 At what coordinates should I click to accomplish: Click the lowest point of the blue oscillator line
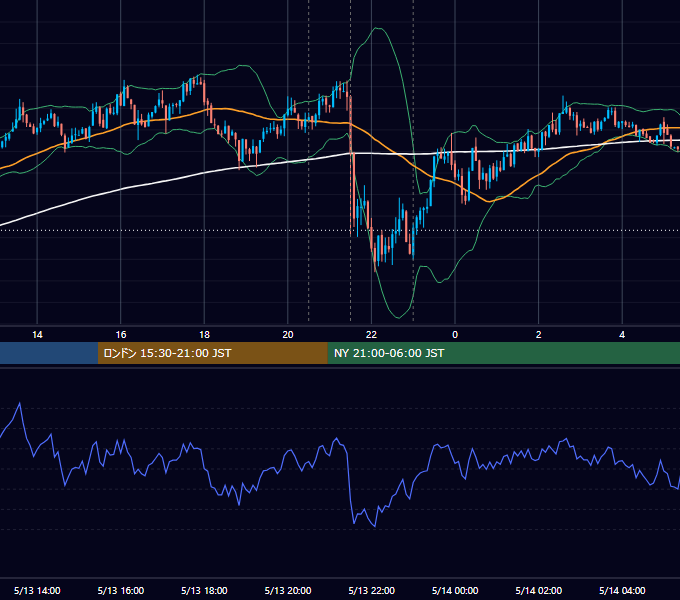pyautogui.click(x=375, y=526)
